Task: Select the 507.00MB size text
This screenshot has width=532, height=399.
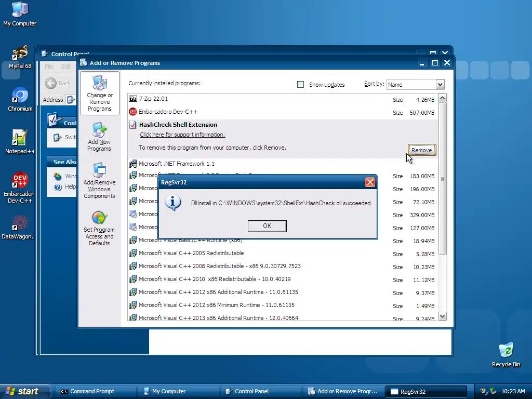Action: click(x=422, y=113)
